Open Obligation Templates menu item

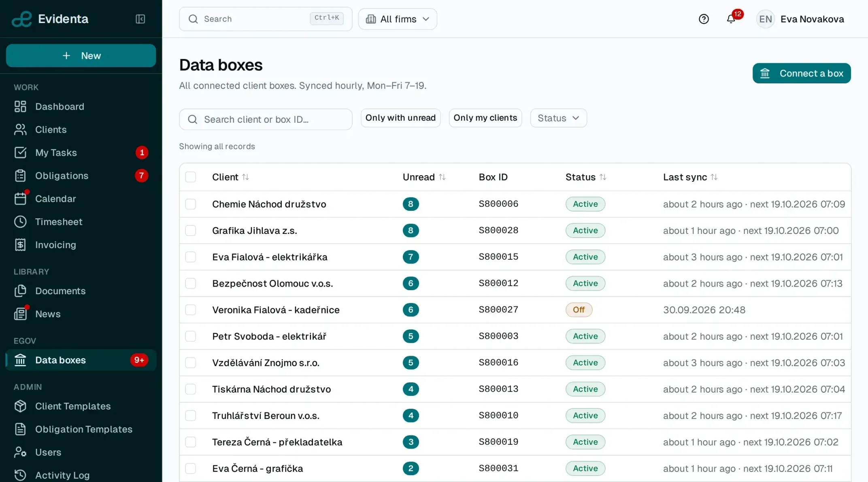[81, 429]
